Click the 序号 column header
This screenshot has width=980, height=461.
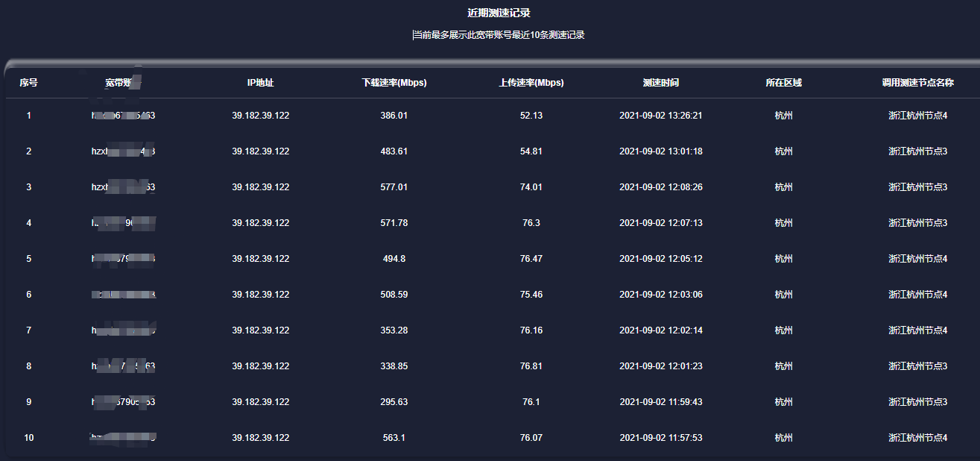[x=28, y=83]
